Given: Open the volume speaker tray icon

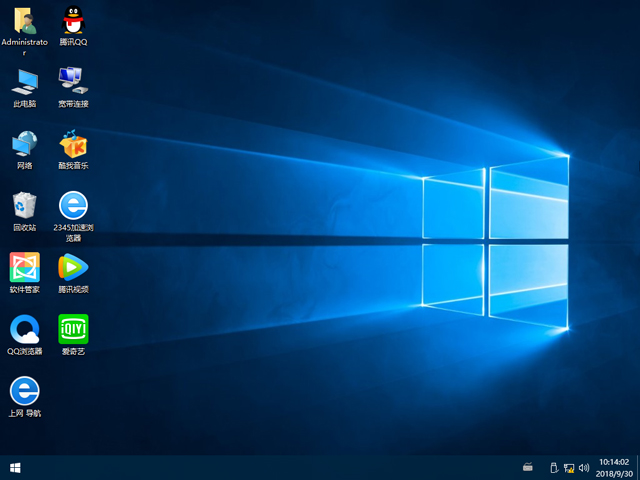Looking at the screenshot, I should [x=583, y=467].
